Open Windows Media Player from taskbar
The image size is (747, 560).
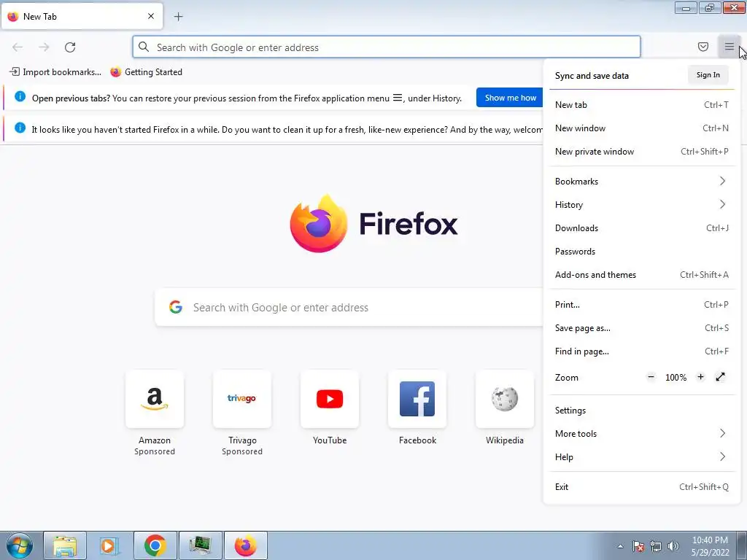click(x=109, y=545)
